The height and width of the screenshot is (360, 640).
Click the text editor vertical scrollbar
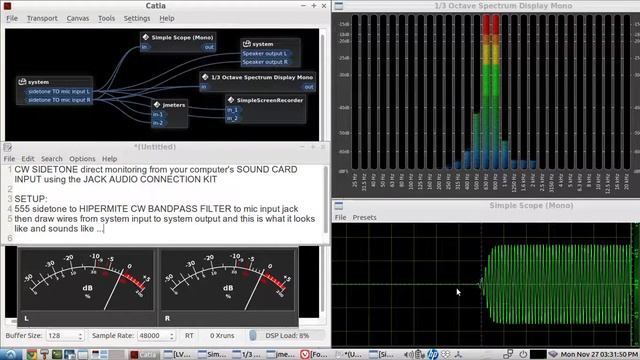point(326,200)
